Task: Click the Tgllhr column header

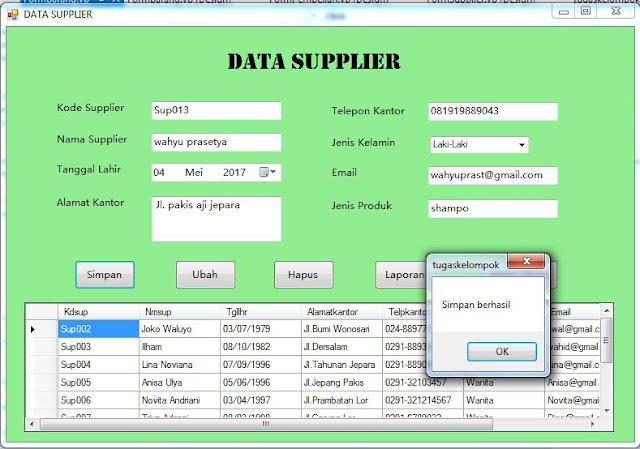Action: [261, 312]
